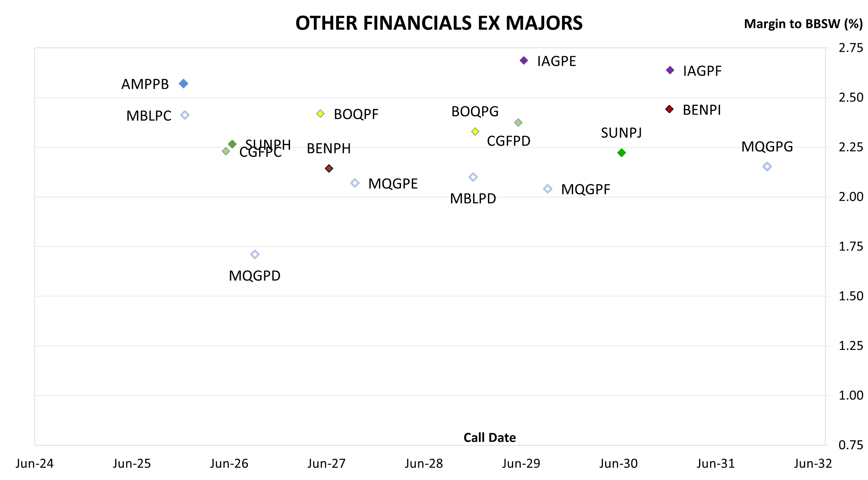
Task: Click the AMPPB blue diamond marker
Action: pos(183,84)
